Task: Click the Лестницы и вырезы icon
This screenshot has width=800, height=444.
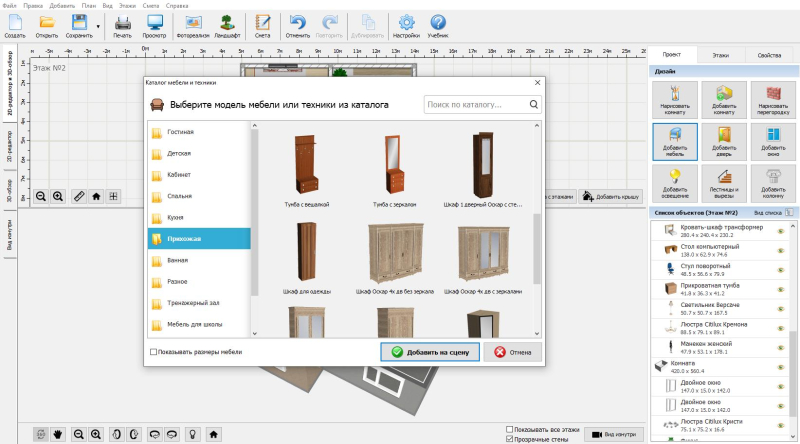Action: 725,184
